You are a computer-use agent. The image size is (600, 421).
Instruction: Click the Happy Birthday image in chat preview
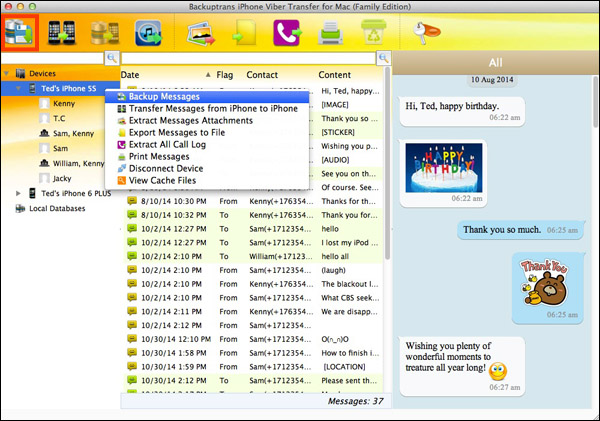[x=444, y=168]
